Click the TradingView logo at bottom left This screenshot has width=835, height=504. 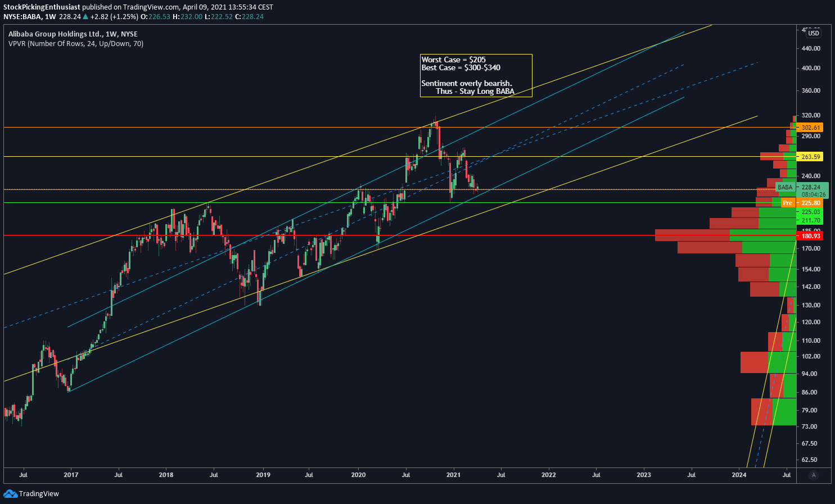(x=31, y=494)
